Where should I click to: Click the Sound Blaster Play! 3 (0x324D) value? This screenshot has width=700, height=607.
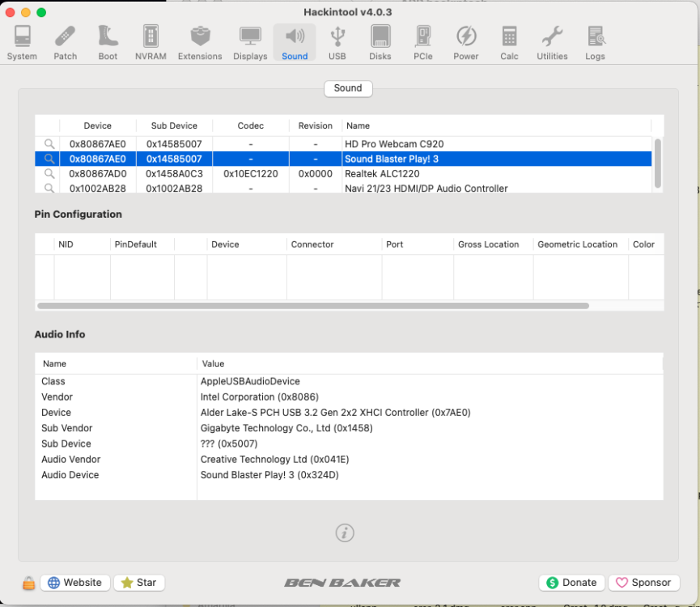coord(269,475)
